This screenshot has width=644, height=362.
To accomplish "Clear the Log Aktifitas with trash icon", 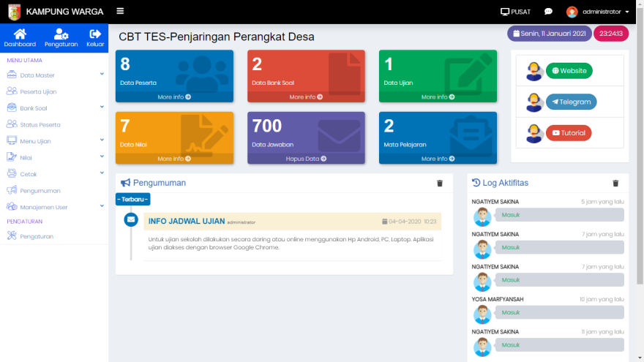I will pos(615,183).
